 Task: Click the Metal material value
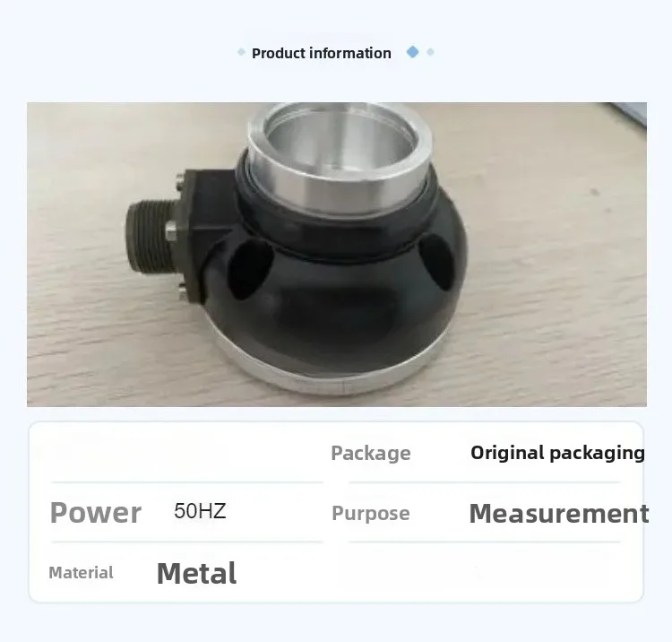tap(197, 573)
